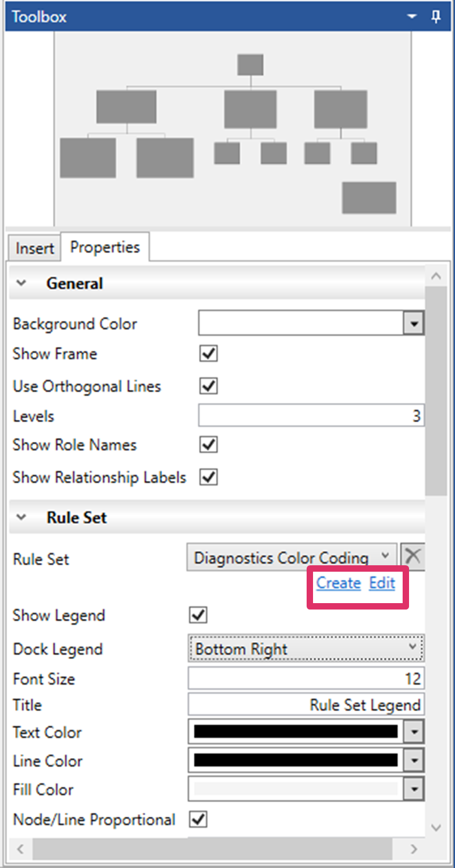Open the Background Color dropdown
Viewport: 455px width, 868px height.
tap(414, 324)
